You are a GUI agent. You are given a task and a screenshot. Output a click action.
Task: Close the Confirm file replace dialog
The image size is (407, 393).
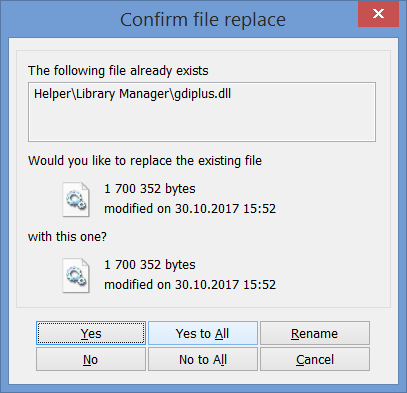(x=378, y=14)
